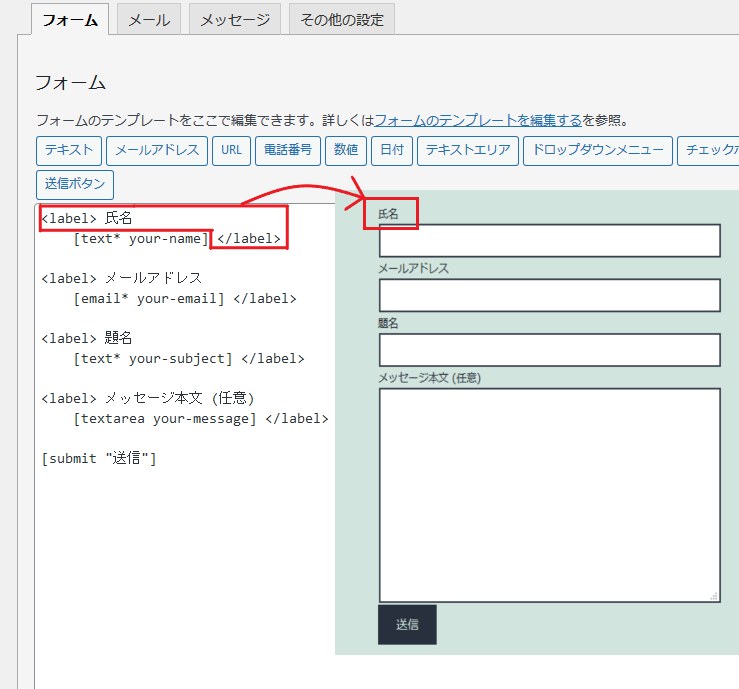The height and width of the screenshot is (689, 739).
Task: Select the その他の設定 tab
Action: (342, 20)
